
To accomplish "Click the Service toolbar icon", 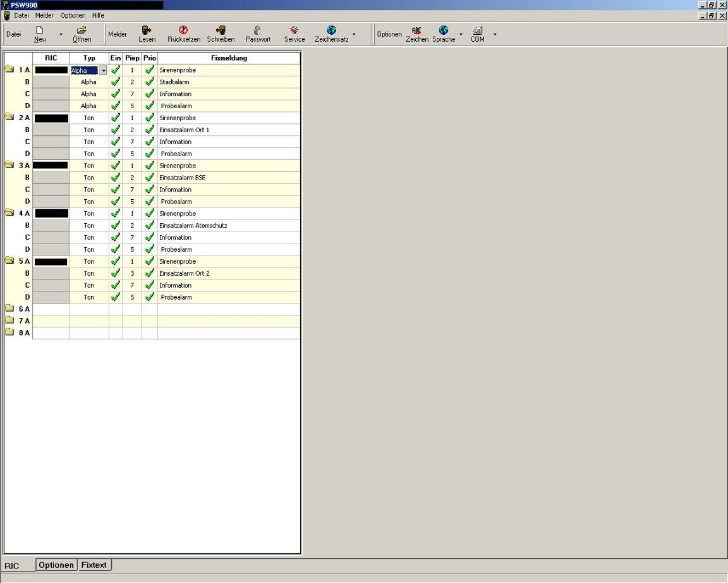I will click(x=294, y=30).
